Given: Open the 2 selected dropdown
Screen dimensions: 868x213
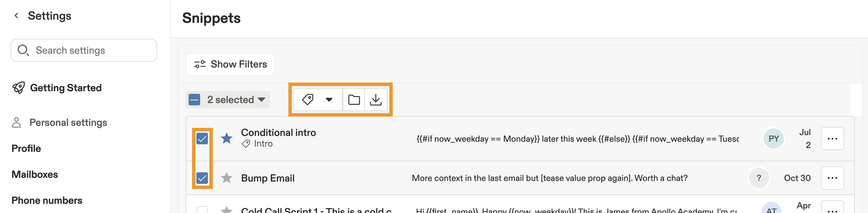Looking at the screenshot, I should 228,99.
